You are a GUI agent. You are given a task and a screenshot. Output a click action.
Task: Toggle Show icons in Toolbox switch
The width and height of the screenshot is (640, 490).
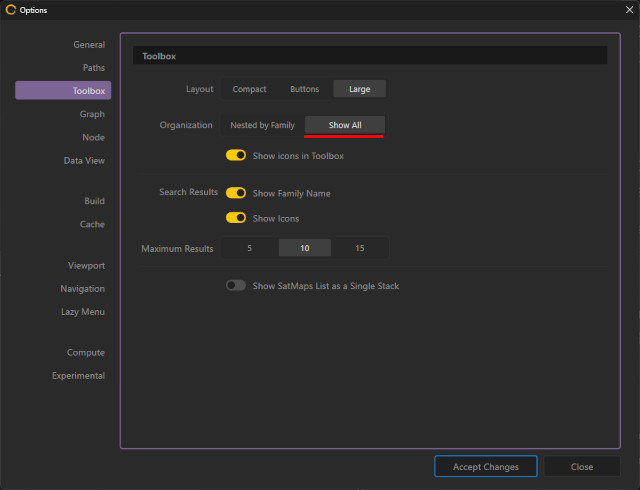pos(236,156)
